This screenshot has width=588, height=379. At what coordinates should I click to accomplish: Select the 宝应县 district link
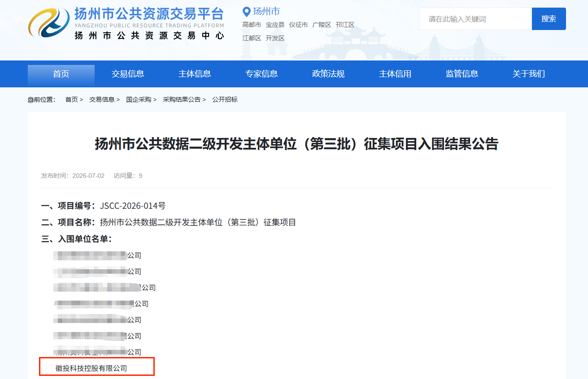click(x=275, y=25)
